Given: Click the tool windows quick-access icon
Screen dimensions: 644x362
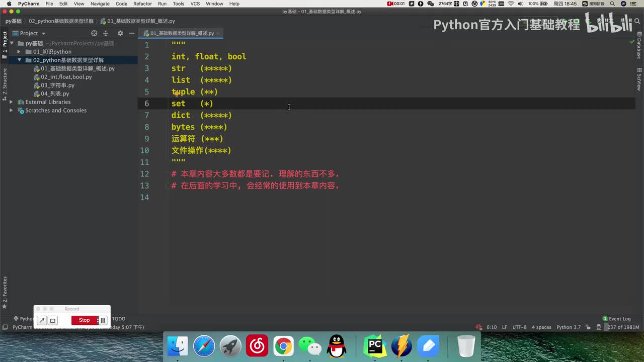Looking at the screenshot, I should (5, 327).
